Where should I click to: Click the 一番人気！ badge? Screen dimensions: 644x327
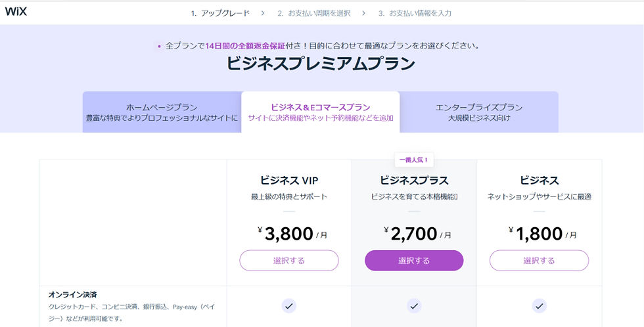click(x=413, y=160)
